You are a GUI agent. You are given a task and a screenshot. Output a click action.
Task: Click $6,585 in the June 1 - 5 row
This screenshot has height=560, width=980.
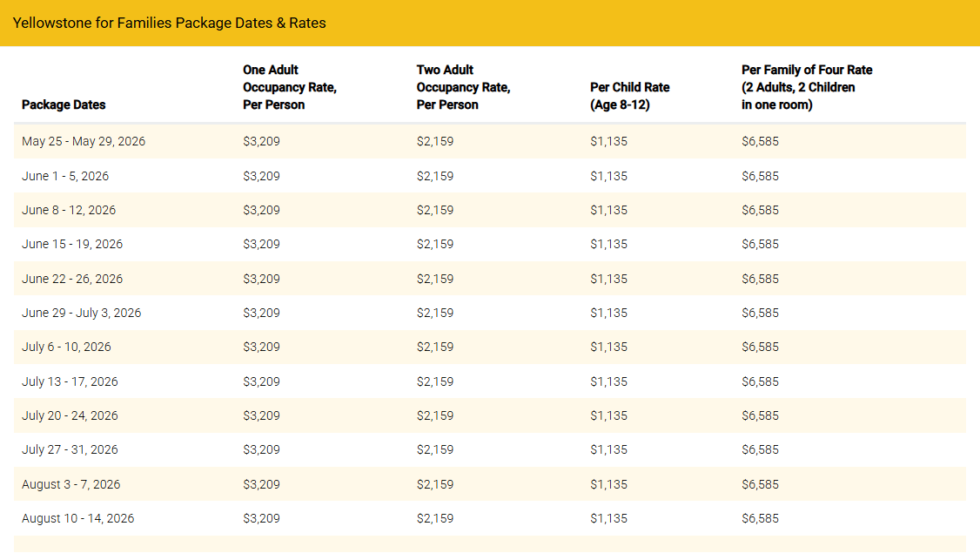(x=760, y=177)
